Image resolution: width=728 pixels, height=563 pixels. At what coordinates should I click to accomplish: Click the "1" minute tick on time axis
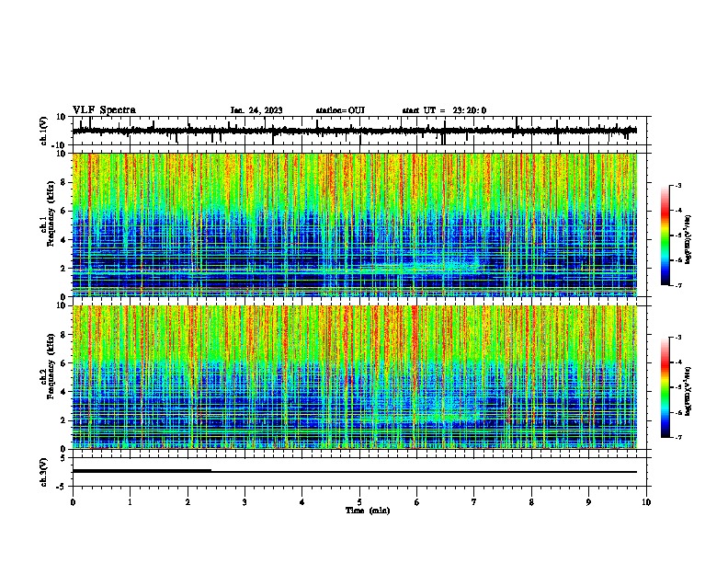(x=130, y=502)
